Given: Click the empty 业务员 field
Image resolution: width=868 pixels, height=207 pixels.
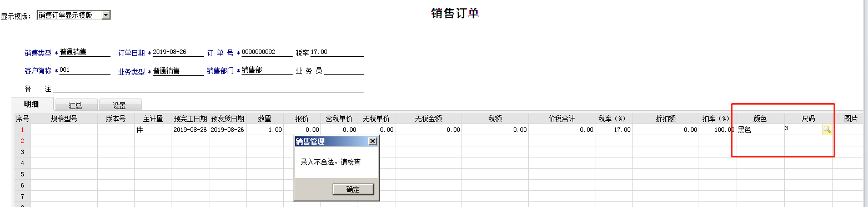Looking at the screenshot, I should (344, 71).
